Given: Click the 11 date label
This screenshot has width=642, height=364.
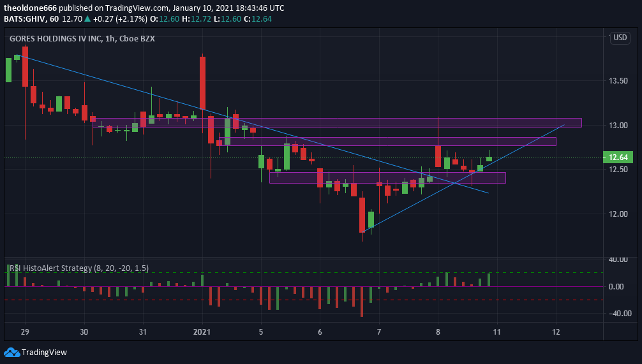Looking at the screenshot, I should pos(496,331).
